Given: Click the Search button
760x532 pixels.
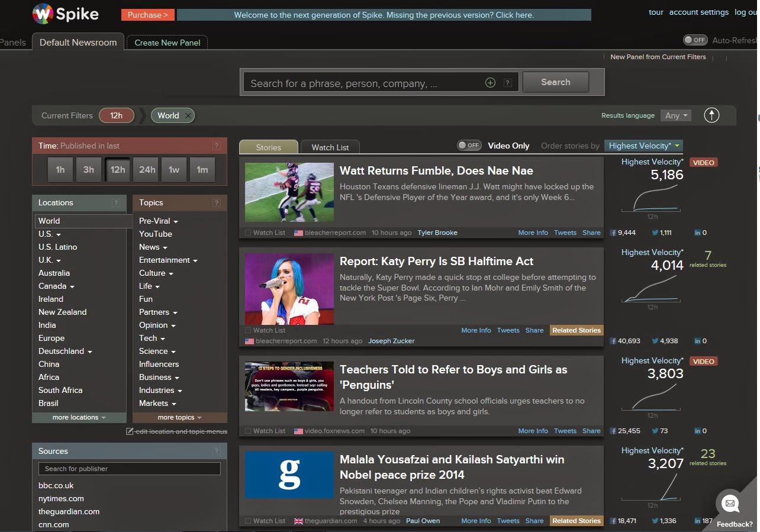Looking at the screenshot, I should (556, 82).
